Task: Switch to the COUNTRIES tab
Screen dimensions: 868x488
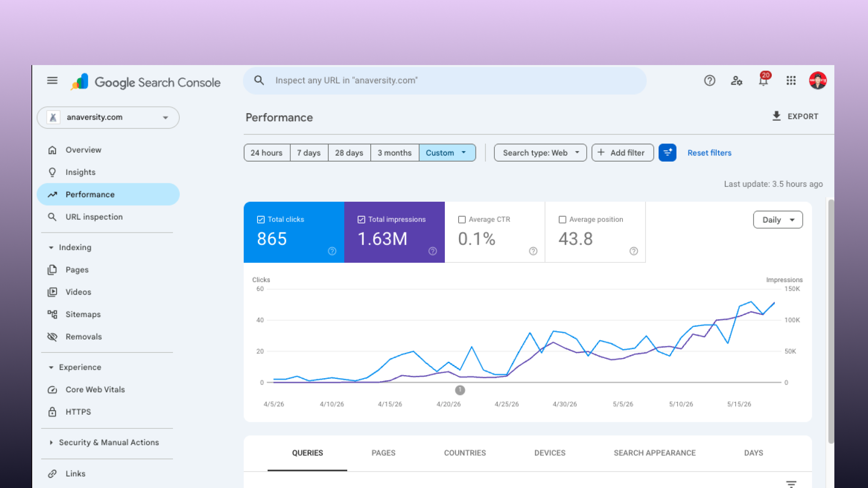Action: pyautogui.click(x=465, y=453)
